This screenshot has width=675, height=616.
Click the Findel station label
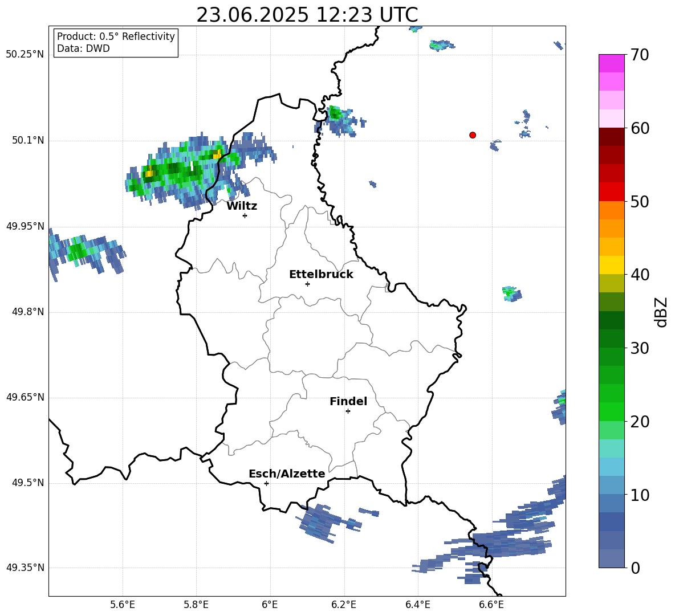pyautogui.click(x=348, y=401)
